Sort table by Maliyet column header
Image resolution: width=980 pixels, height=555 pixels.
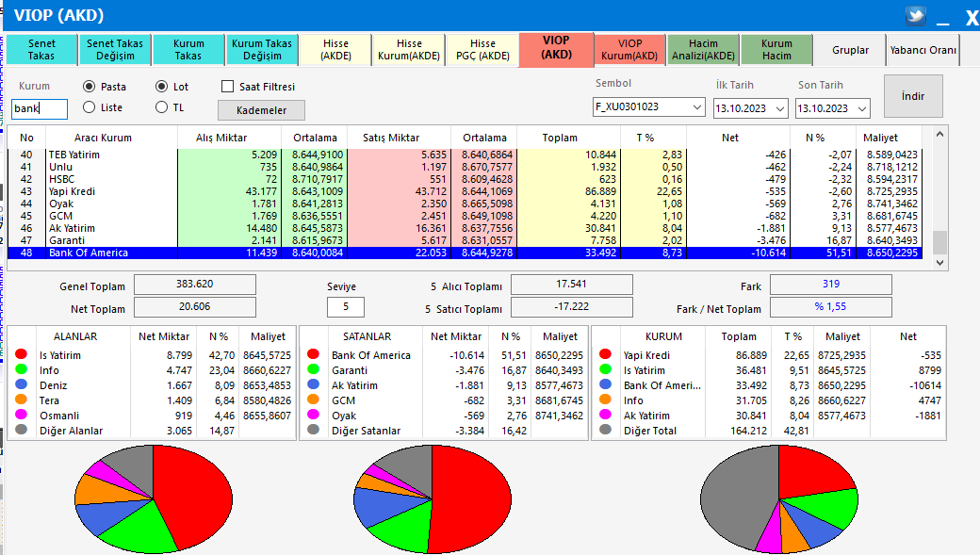click(x=880, y=138)
